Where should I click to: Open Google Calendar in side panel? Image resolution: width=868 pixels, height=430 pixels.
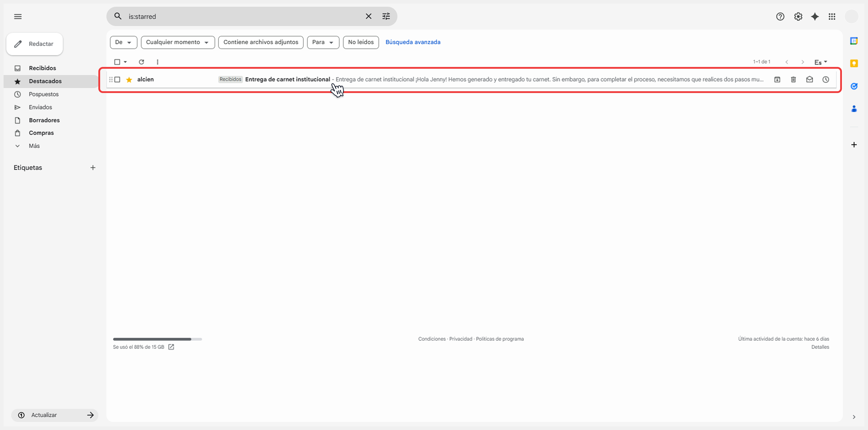pos(854,40)
